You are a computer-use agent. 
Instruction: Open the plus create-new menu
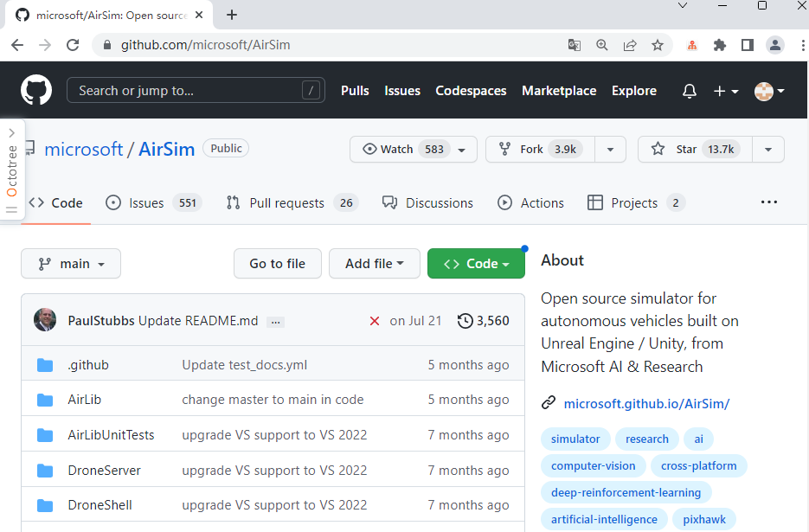tap(725, 91)
